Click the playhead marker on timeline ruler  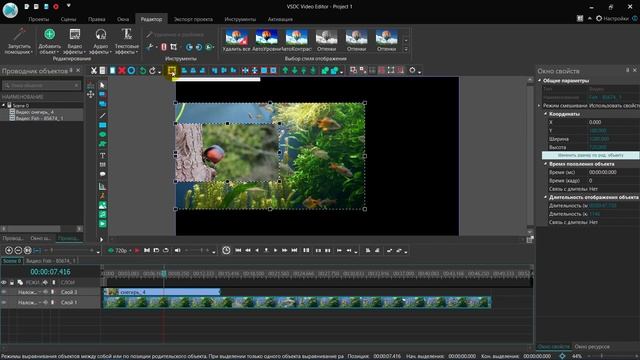coord(164,273)
